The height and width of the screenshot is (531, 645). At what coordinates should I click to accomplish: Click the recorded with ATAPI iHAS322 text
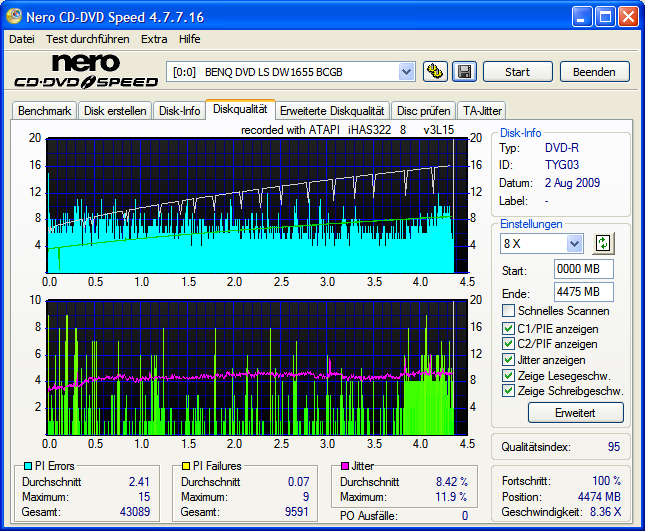pos(348,130)
